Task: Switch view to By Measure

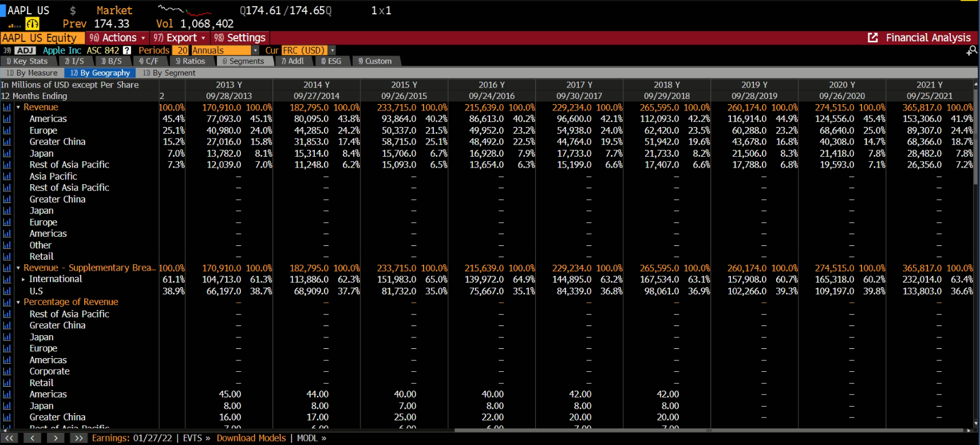Action: point(32,73)
